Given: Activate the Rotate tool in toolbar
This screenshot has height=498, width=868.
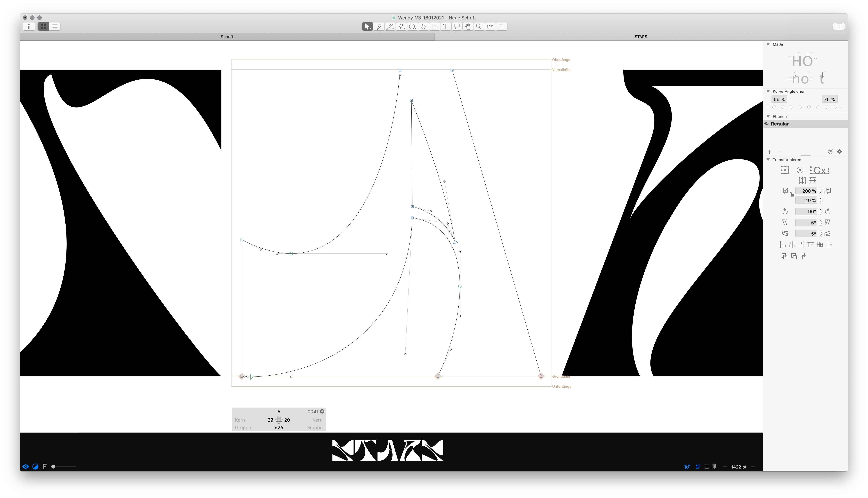Looking at the screenshot, I should click(x=423, y=26).
